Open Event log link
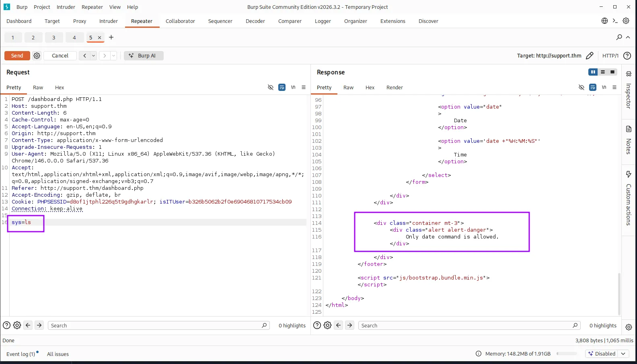637x364 pixels. pyautogui.click(x=21, y=354)
